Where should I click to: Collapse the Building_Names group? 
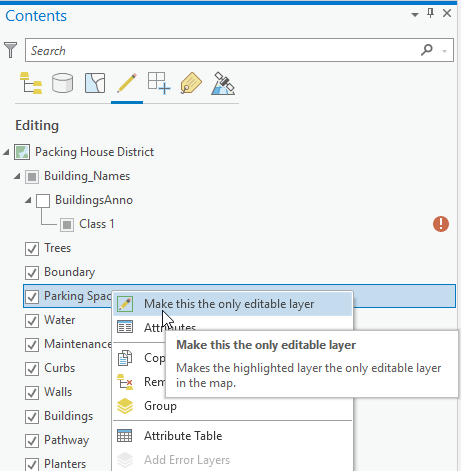click(x=17, y=176)
